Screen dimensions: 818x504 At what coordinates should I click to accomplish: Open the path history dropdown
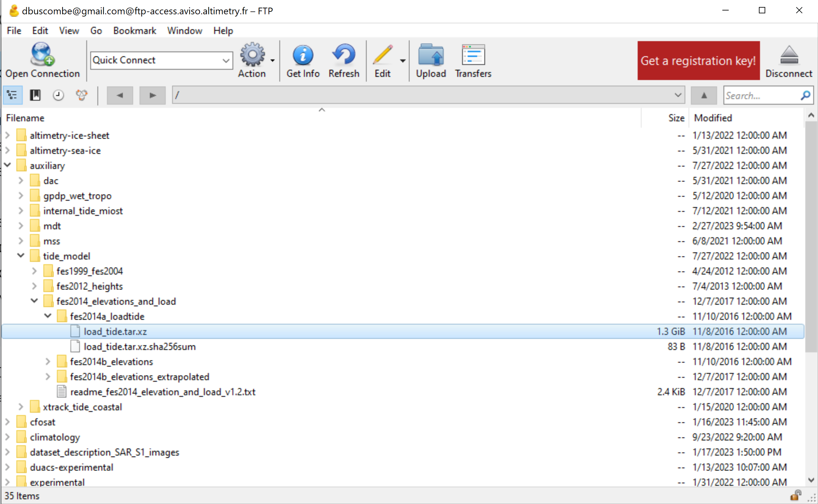click(677, 95)
